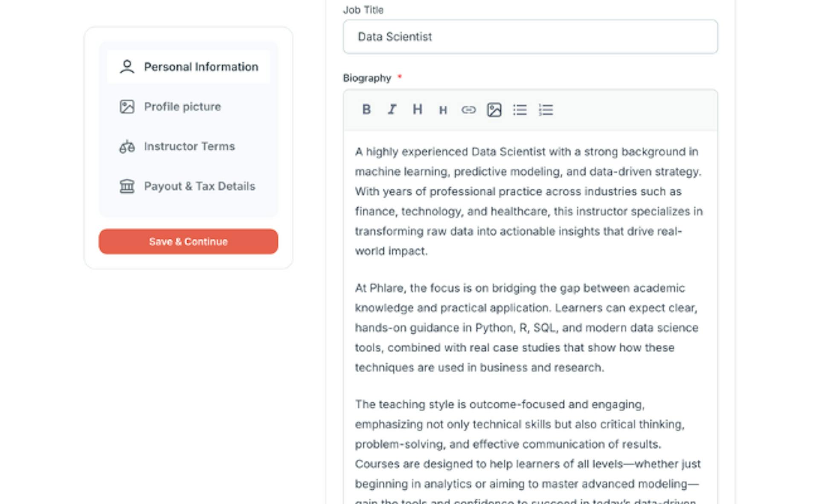Viewport: 819px width, 504px height.
Task: Apply italic formatting in editor toolbar
Action: [392, 110]
